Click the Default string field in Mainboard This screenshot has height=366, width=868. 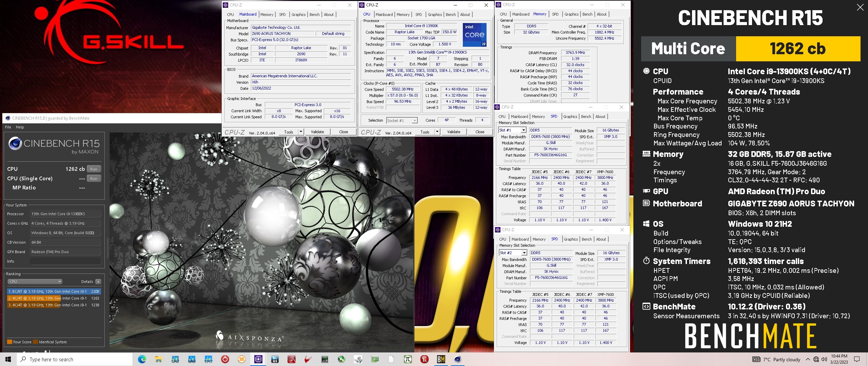tap(333, 34)
